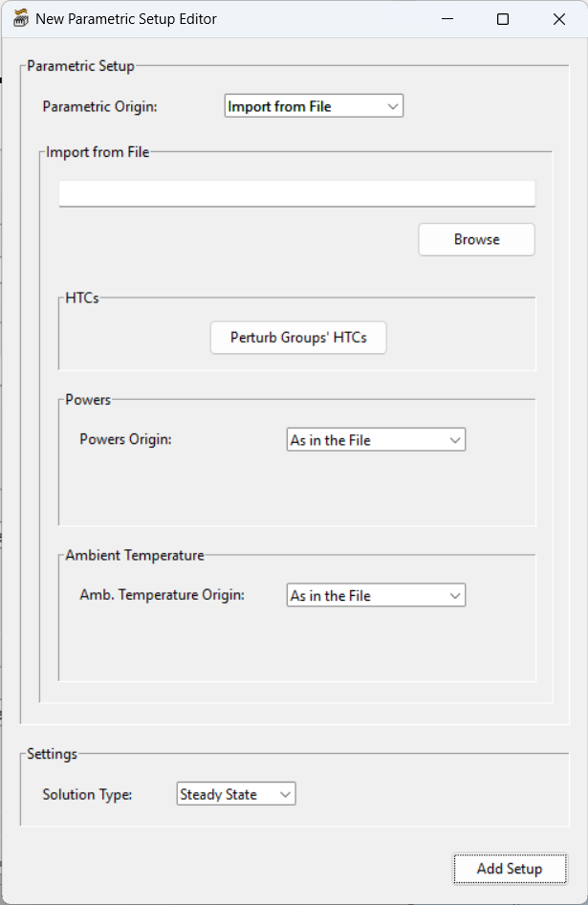The width and height of the screenshot is (588, 905).
Task: Click the window title text
Action: pos(126,19)
